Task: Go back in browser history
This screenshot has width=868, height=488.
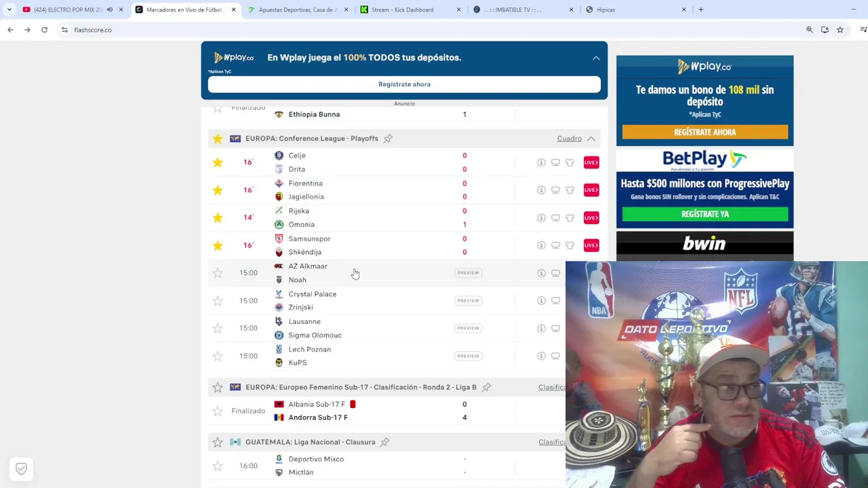Action: point(10,30)
